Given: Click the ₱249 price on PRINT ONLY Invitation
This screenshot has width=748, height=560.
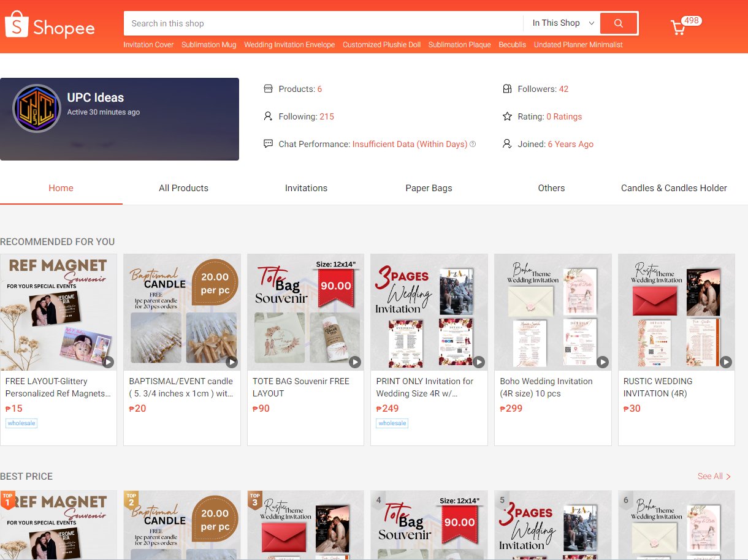Looking at the screenshot, I should click(387, 409).
